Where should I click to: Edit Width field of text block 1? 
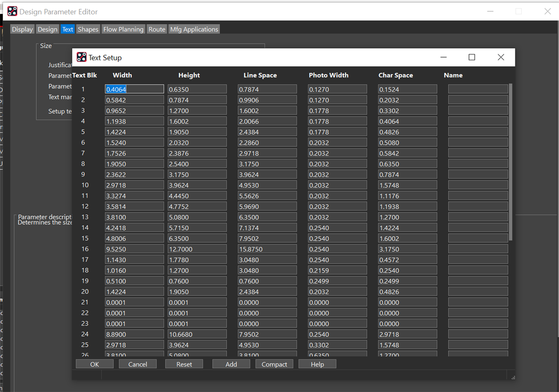pos(135,89)
